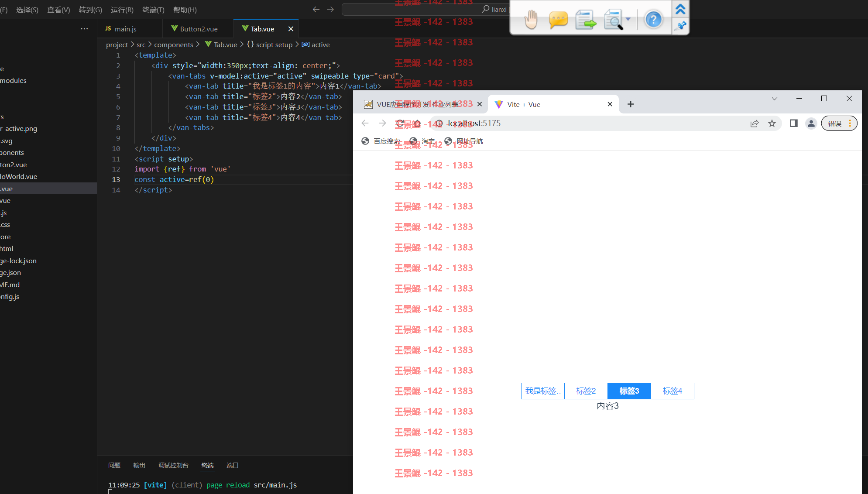Pin the floating toolbar with pushpin icon
Image resolution: width=868 pixels, height=494 pixels.
[680, 26]
